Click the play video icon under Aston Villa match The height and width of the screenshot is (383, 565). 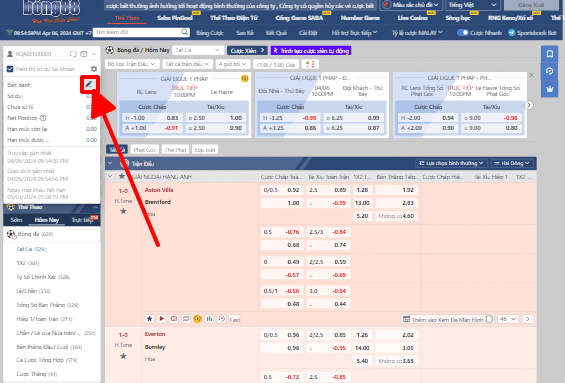coord(162,319)
